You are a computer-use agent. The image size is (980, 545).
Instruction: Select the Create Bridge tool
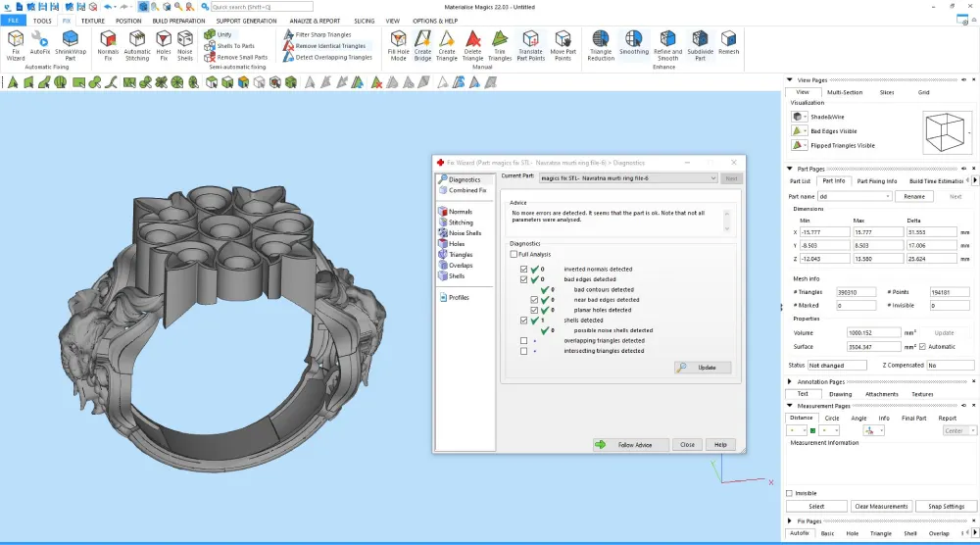[x=422, y=46]
